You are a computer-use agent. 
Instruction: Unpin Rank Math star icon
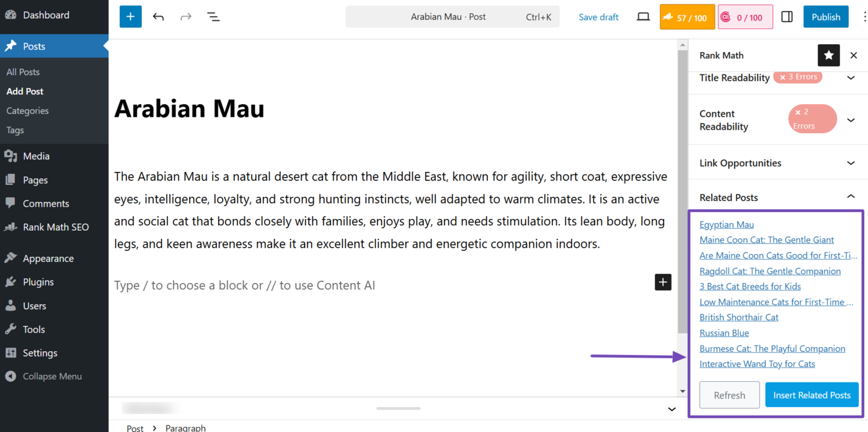point(829,55)
